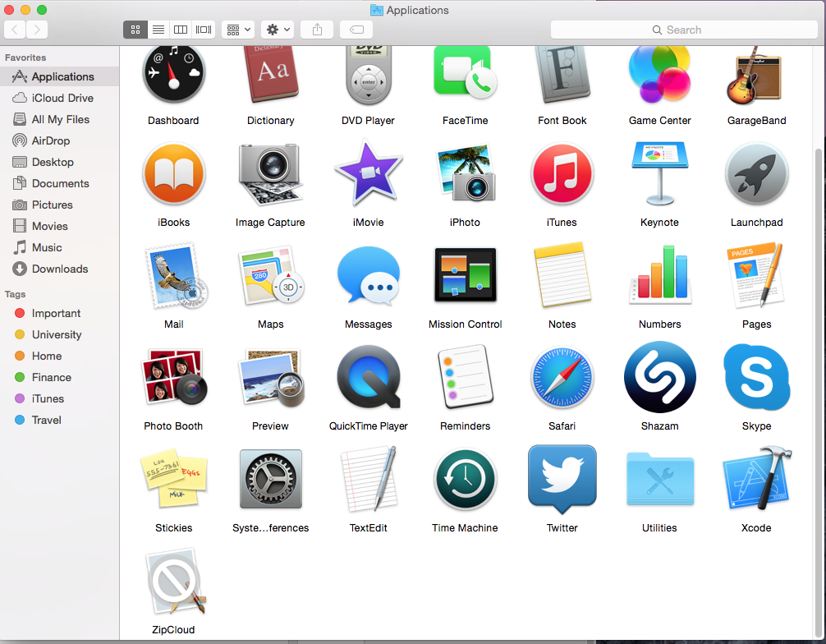Select the Messages bubble icon
The width and height of the screenshot is (826, 644).
[x=368, y=276]
